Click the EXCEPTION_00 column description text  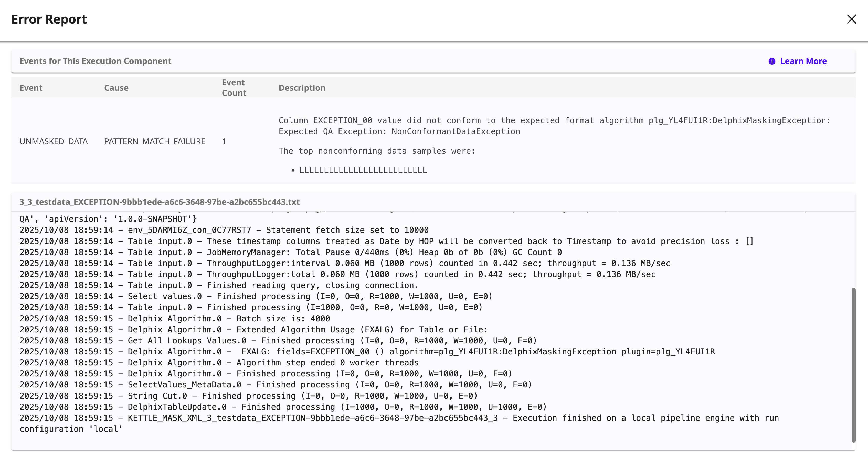pos(554,126)
